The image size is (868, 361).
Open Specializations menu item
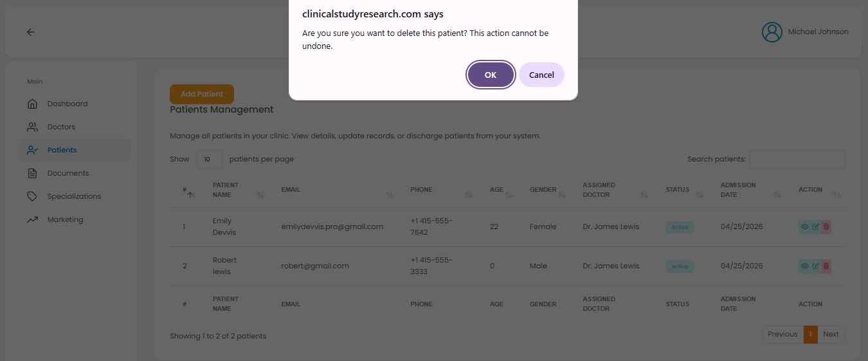tap(75, 196)
